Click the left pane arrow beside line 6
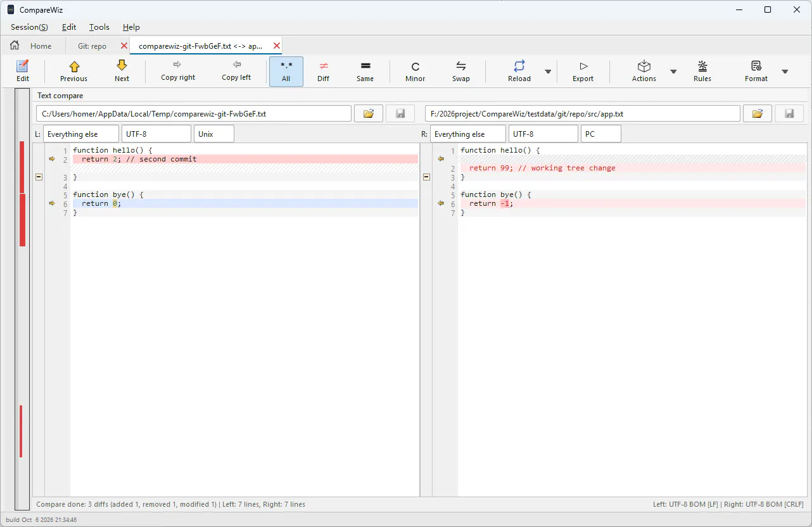Screen dimensions: 812x527 click(x=52, y=203)
